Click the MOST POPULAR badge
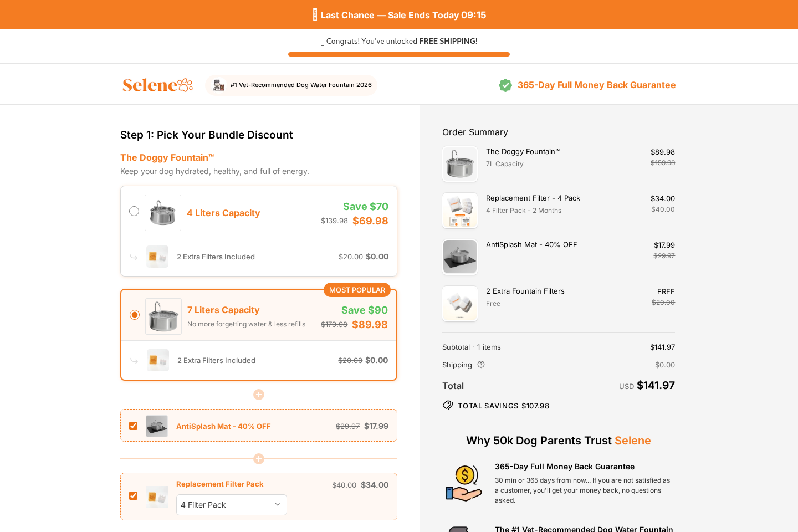This screenshot has width=798, height=532. (x=357, y=290)
